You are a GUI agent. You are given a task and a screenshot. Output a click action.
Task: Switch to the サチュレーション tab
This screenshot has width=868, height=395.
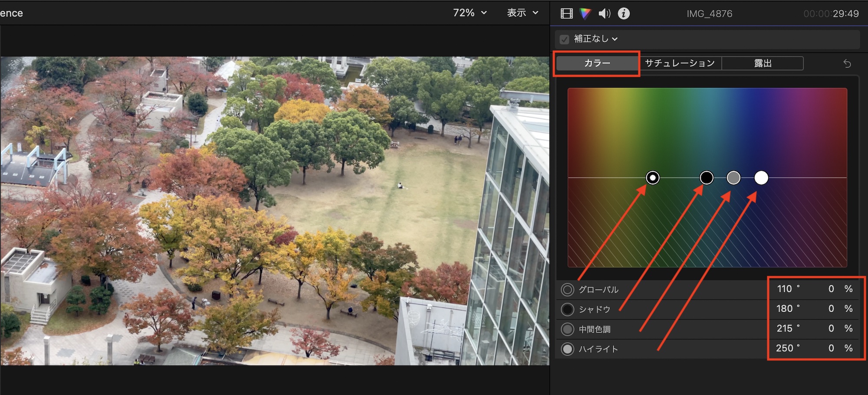click(680, 63)
